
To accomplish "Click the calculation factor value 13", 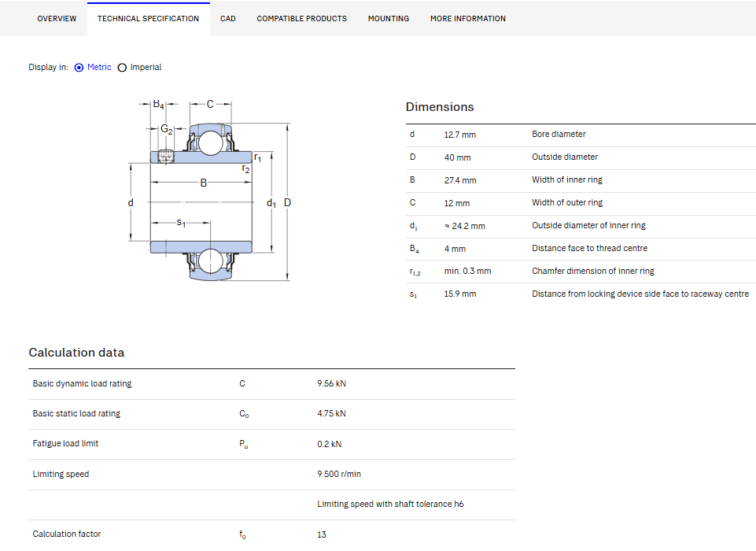I will pyautogui.click(x=322, y=534).
